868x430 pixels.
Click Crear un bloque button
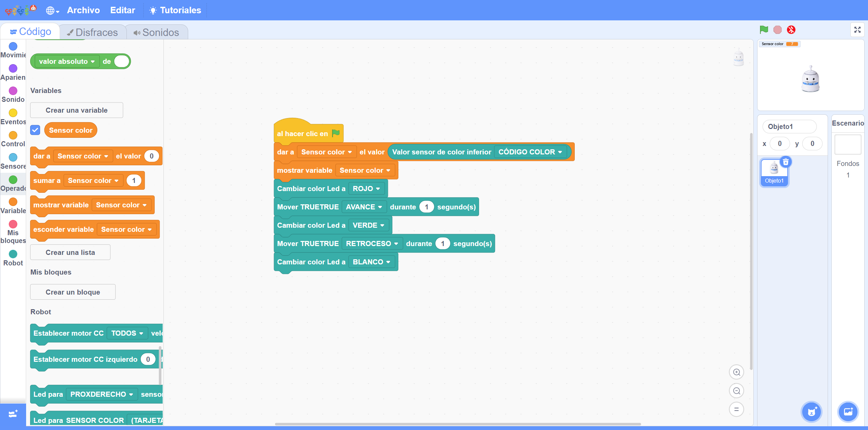pyautogui.click(x=73, y=292)
